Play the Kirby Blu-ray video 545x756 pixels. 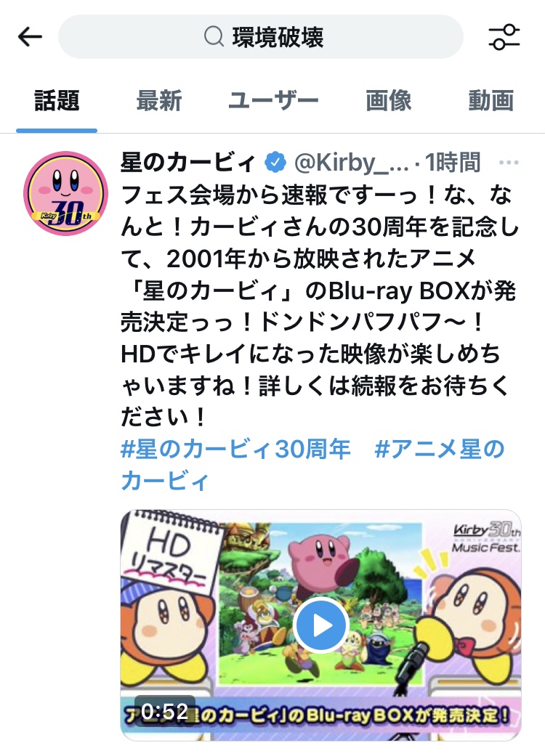[x=320, y=625]
